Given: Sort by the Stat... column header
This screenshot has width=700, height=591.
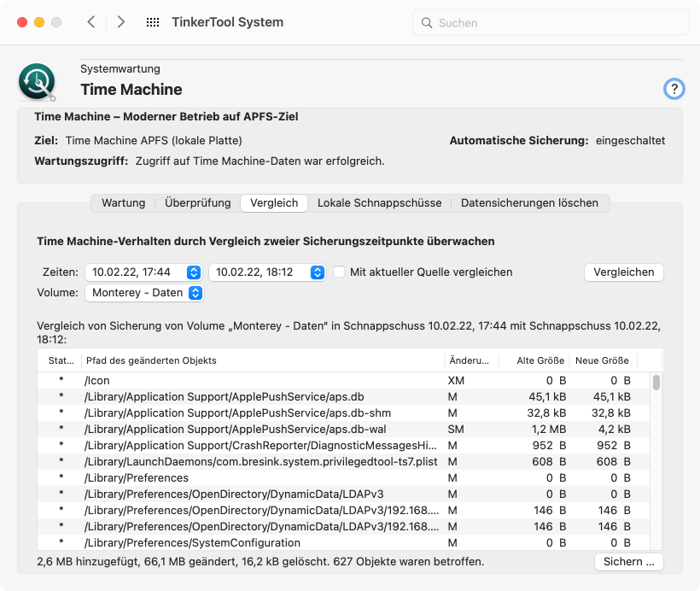Looking at the screenshot, I should [61, 360].
